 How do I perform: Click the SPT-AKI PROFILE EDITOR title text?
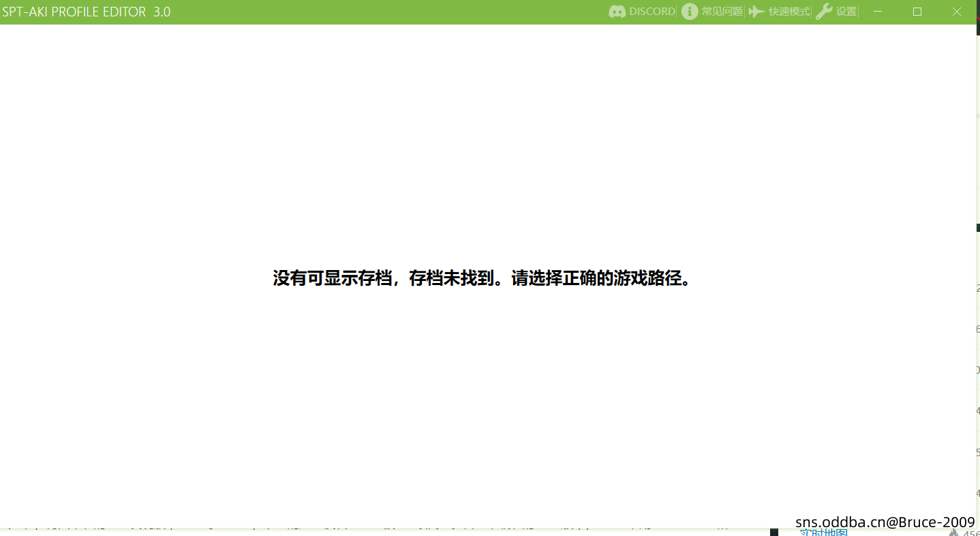pyautogui.click(x=74, y=12)
